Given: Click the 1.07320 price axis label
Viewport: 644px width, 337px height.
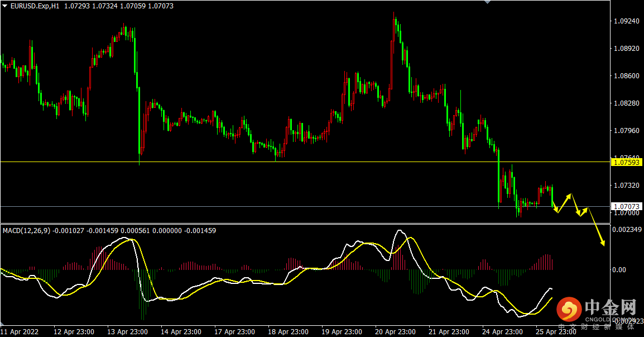Looking at the screenshot, I should [x=626, y=186].
